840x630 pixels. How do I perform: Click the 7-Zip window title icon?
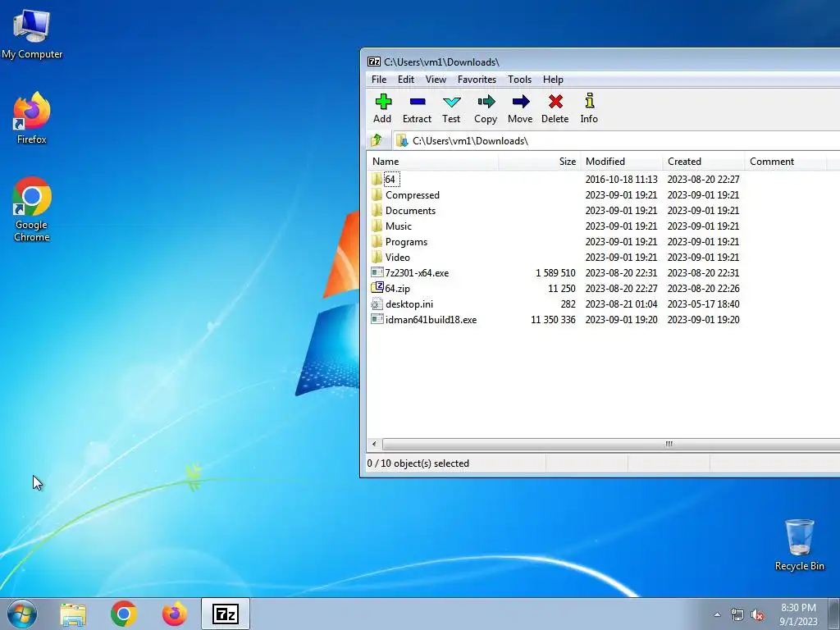pos(374,62)
